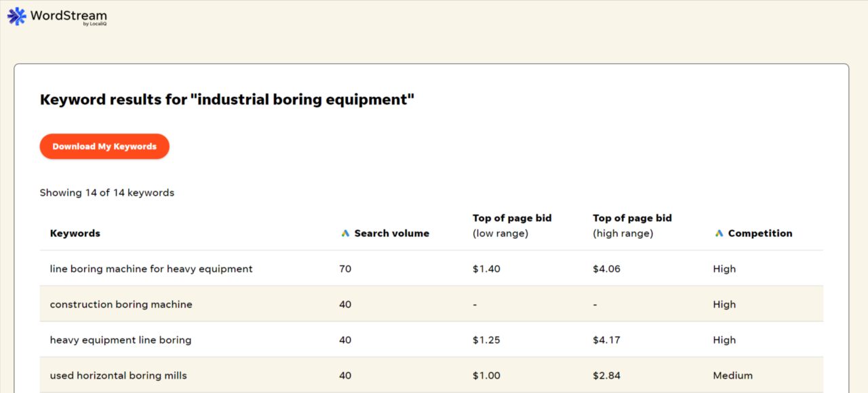Click the Top of page bid high range header
The width and height of the screenshot is (868, 393).
click(x=632, y=226)
